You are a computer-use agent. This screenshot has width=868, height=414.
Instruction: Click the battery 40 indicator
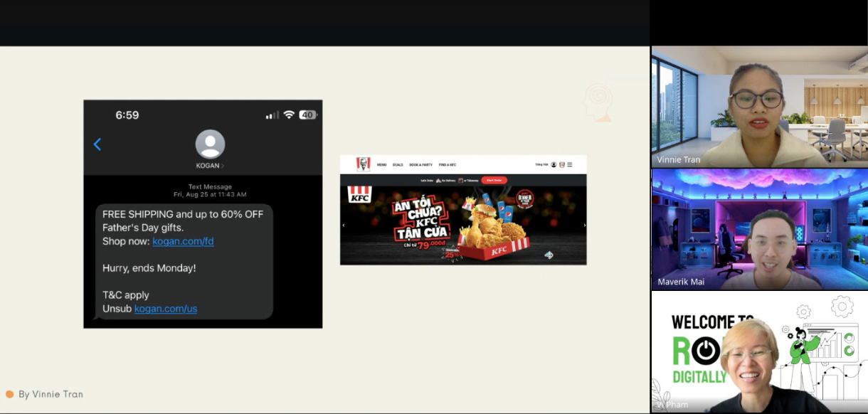click(x=307, y=115)
